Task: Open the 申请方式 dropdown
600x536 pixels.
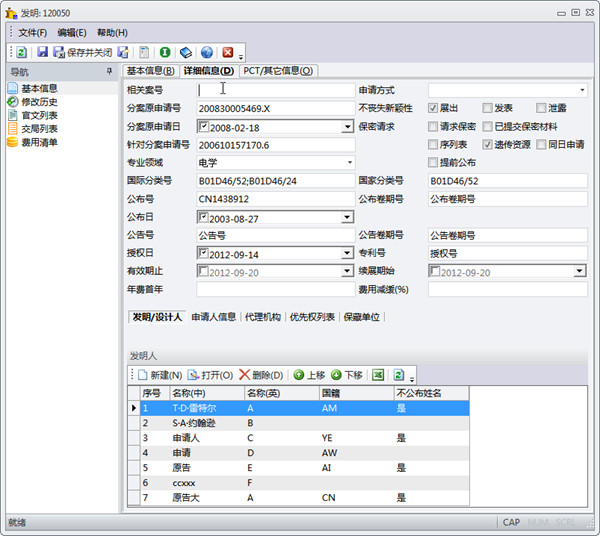Action: tap(582, 90)
